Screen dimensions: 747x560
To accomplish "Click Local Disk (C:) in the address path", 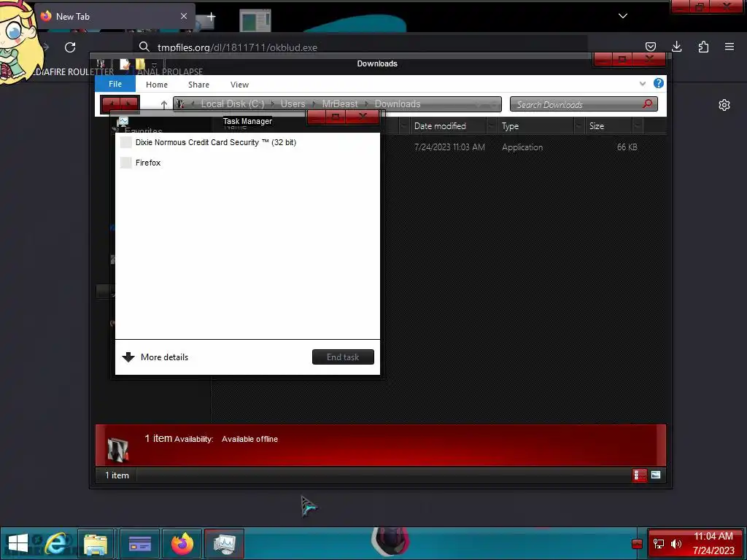I will click(232, 104).
